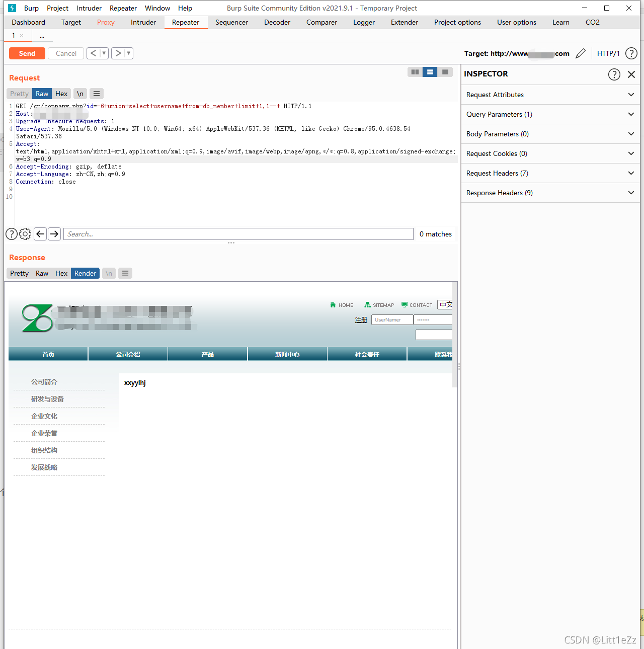This screenshot has height=649, width=644.
Task: Open the Project menu
Action: pos(58,8)
